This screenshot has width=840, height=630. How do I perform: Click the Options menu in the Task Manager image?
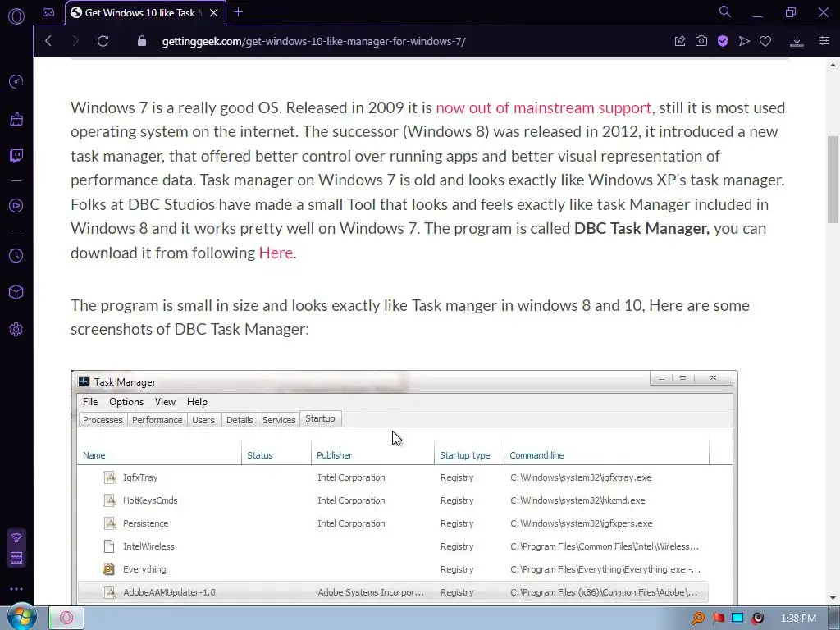click(x=126, y=402)
